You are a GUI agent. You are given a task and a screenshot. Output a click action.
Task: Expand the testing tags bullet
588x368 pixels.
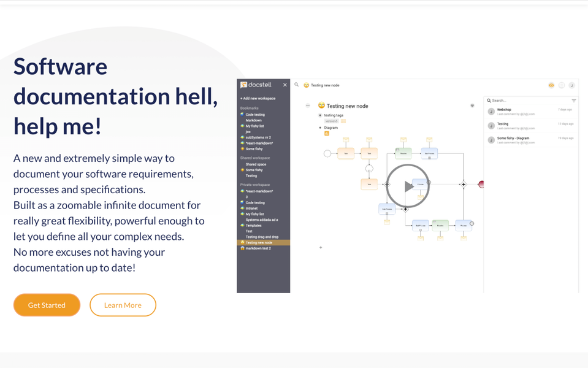pyautogui.click(x=320, y=115)
